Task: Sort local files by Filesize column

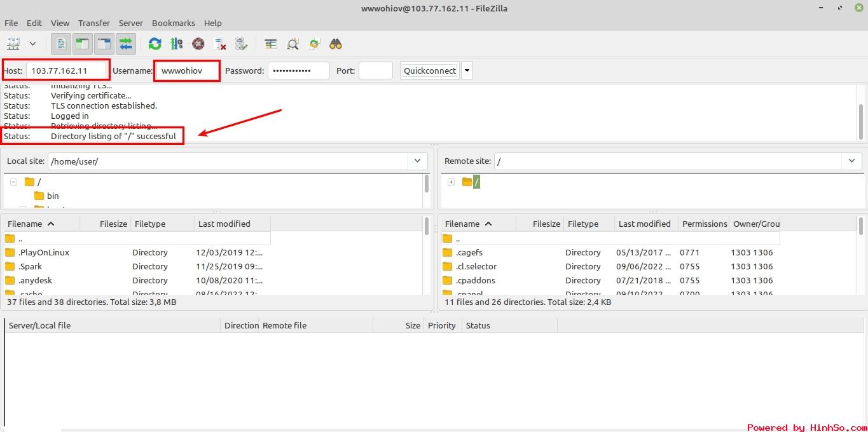Action: [105, 224]
